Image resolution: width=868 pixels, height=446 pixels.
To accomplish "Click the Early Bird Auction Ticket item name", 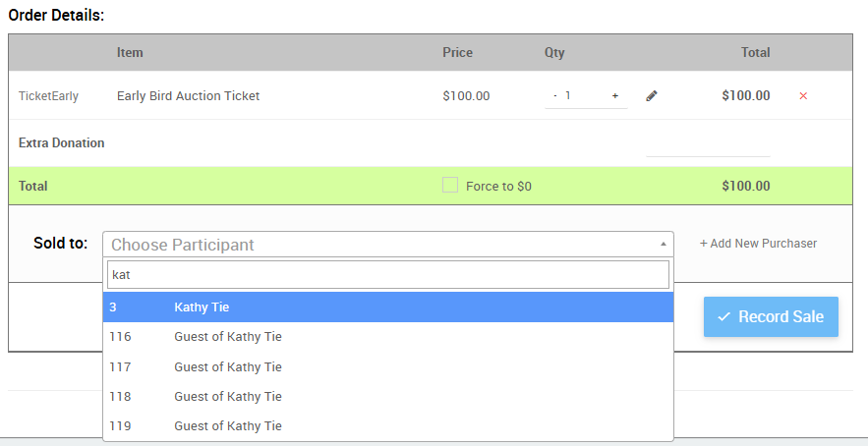I will pos(188,96).
